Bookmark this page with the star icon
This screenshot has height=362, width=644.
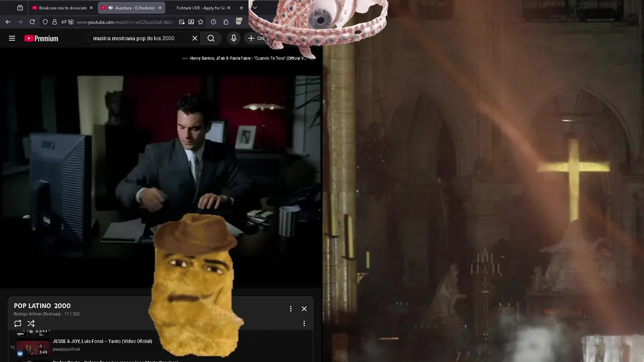[201, 22]
